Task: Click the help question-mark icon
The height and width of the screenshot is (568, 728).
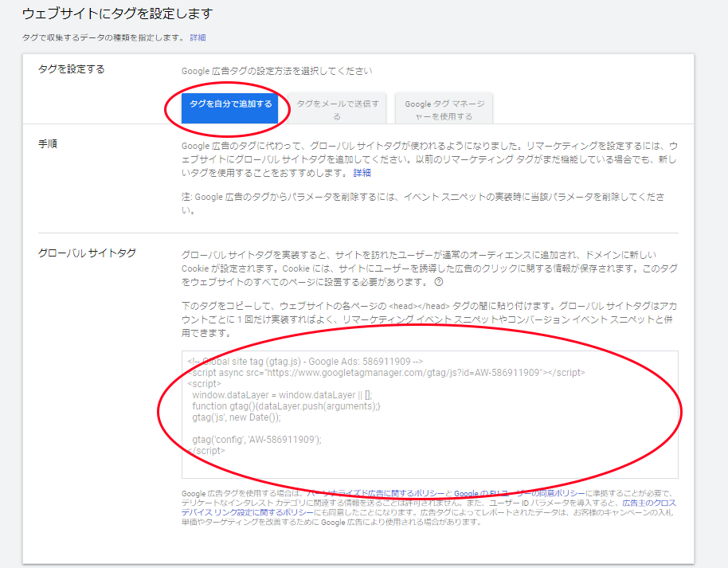Action: (439, 282)
